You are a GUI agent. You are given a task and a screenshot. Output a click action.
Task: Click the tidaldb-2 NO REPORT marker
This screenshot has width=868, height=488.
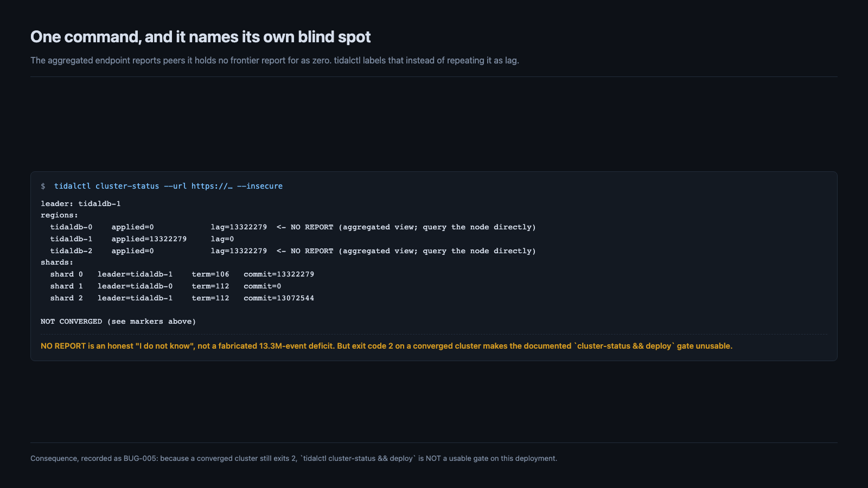(406, 251)
